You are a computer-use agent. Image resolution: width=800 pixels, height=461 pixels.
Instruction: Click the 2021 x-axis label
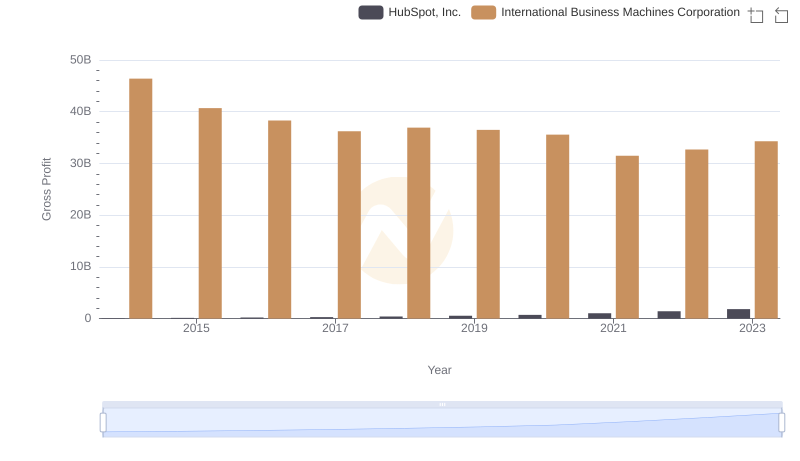(613, 328)
